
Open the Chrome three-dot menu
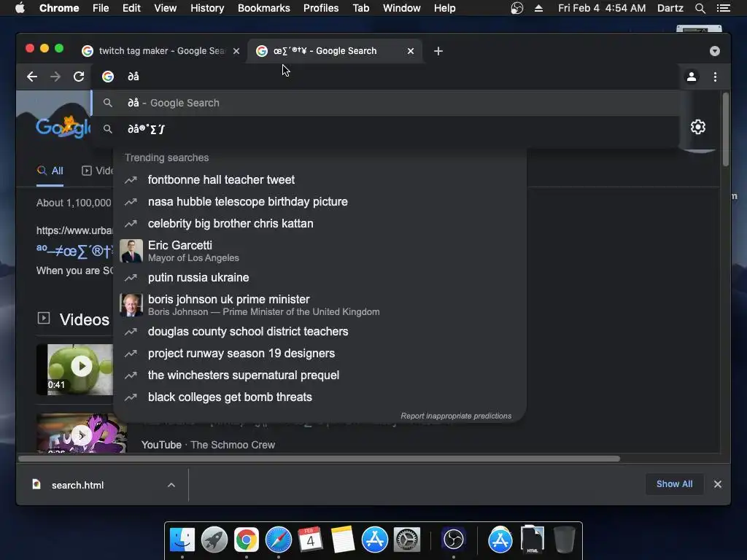pyautogui.click(x=715, y=77)
